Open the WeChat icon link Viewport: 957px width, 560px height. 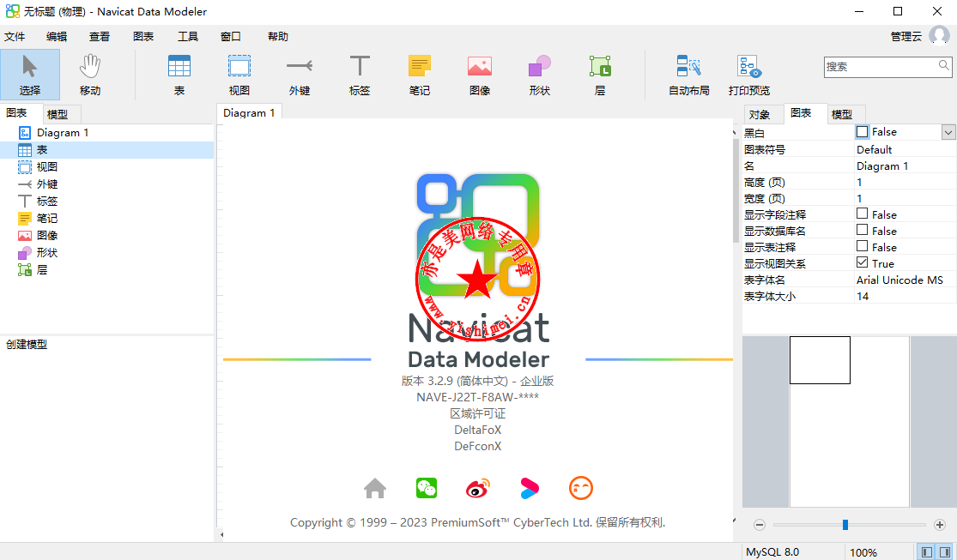[x=427, y=488]
